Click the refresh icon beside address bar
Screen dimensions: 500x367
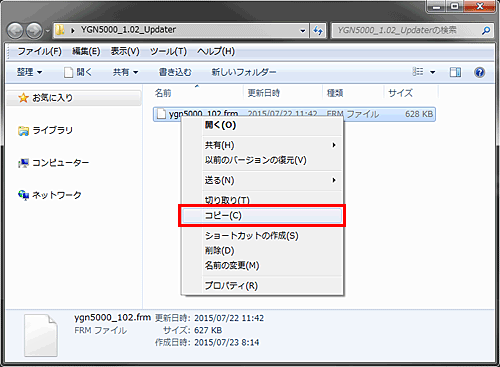318,31
